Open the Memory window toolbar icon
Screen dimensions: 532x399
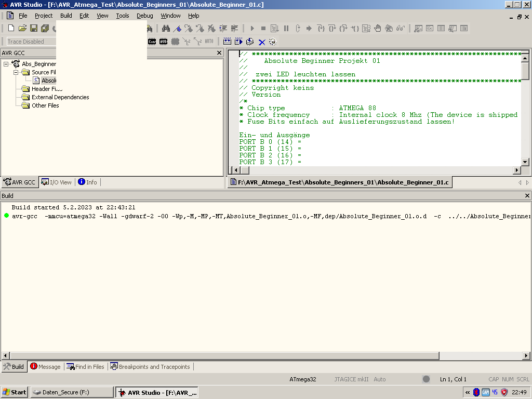point(441,29)
